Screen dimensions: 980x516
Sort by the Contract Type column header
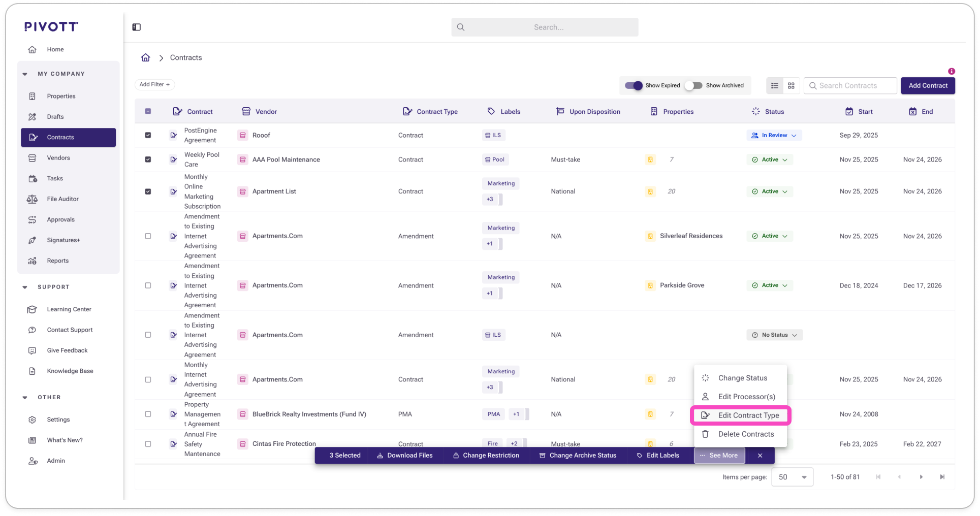pyautogui.click(x=430, y=112)
